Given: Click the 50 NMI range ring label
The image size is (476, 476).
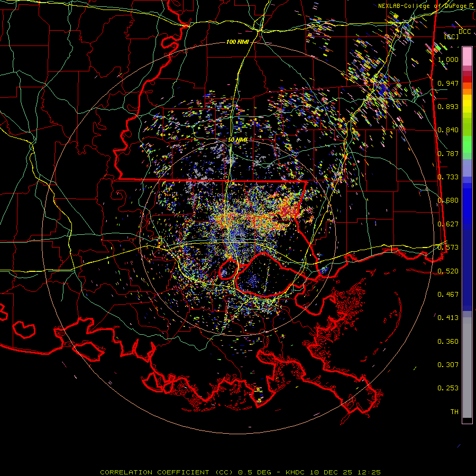Looking at the screenshot, I should coord(238,140).
